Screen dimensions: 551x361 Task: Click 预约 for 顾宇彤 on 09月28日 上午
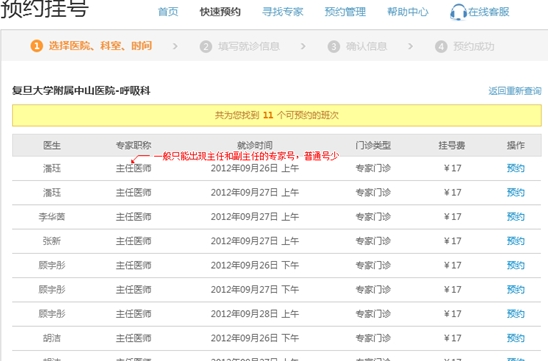[516, 314]
